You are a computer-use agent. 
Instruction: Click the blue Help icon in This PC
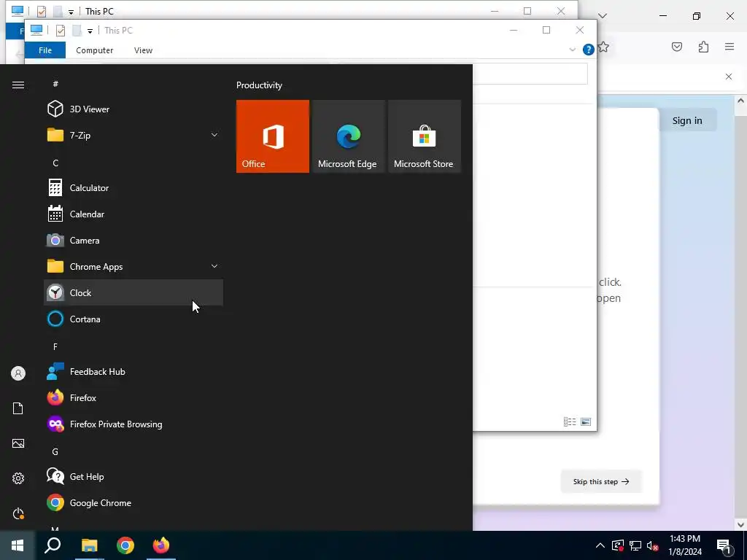(589, 50)
